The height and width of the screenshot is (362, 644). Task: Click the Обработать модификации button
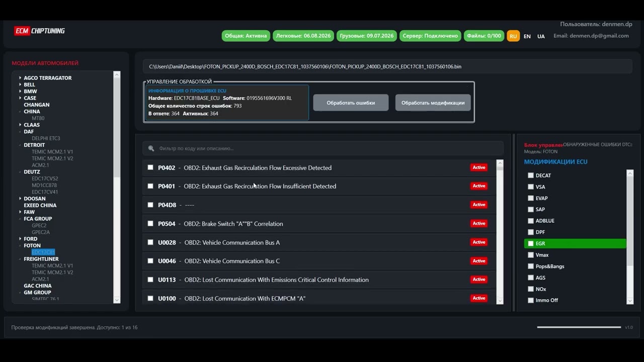(x=433, y=103)
